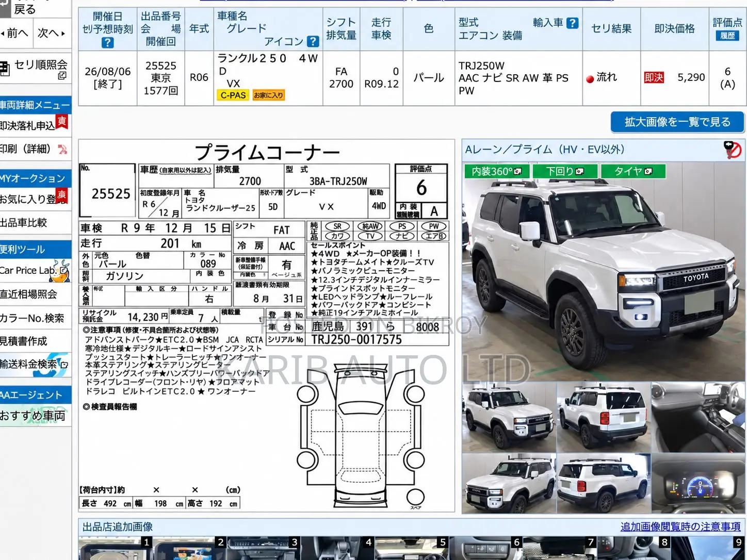Open additional exhibitor image number 7
This screenshot has height=560, width=747.
pos(559,548)
